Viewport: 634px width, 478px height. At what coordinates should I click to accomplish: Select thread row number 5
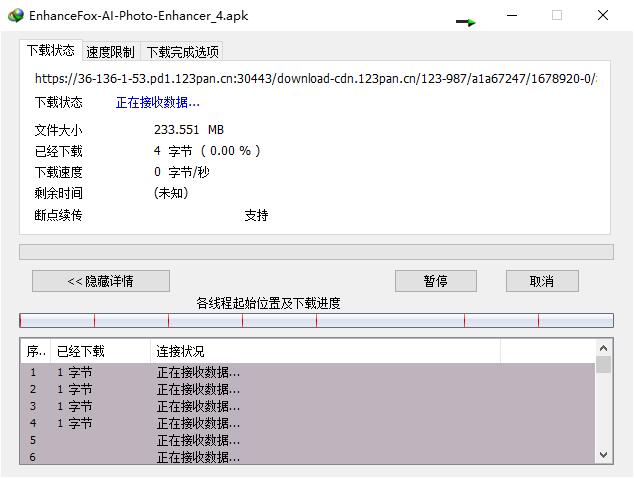(300, 440)
